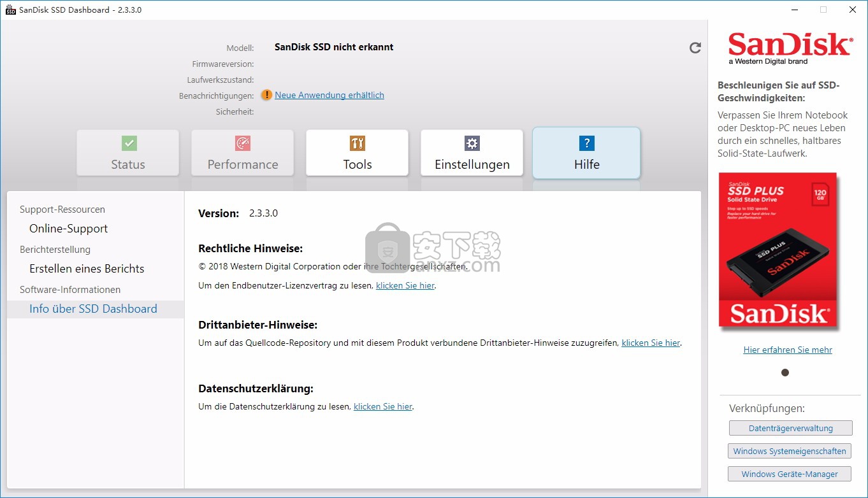This screenshot has width=868, height=498.
Task: Click the Windows Systemeigenschaften button
Action: 790,451
